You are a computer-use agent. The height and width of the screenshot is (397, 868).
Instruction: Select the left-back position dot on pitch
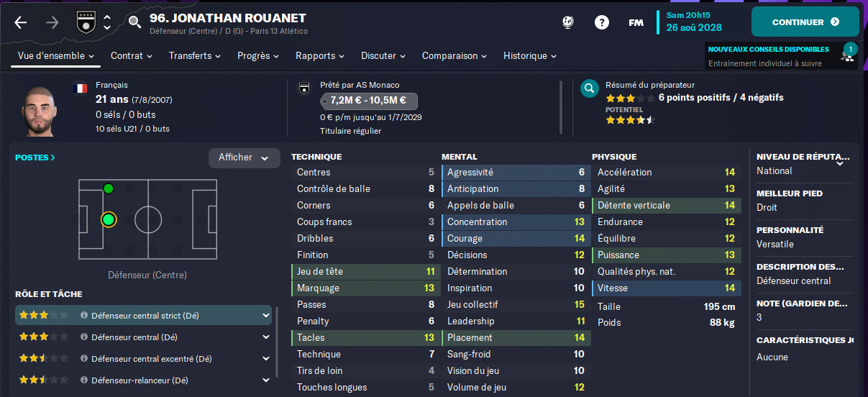(x=109, y=189)
